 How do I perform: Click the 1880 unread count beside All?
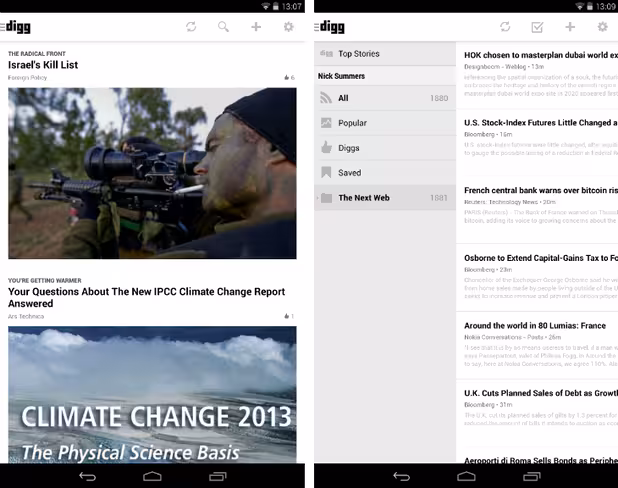pos(439,98)
